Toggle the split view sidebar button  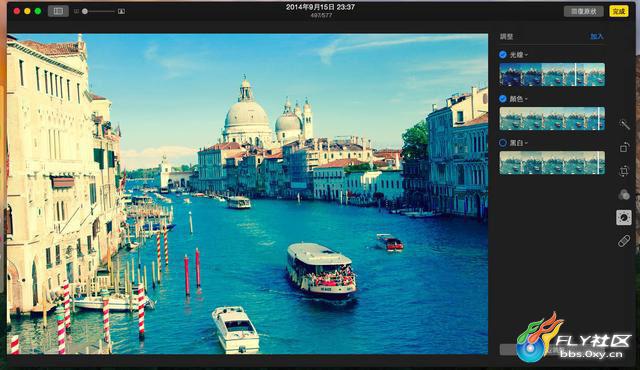coord(58,11)
